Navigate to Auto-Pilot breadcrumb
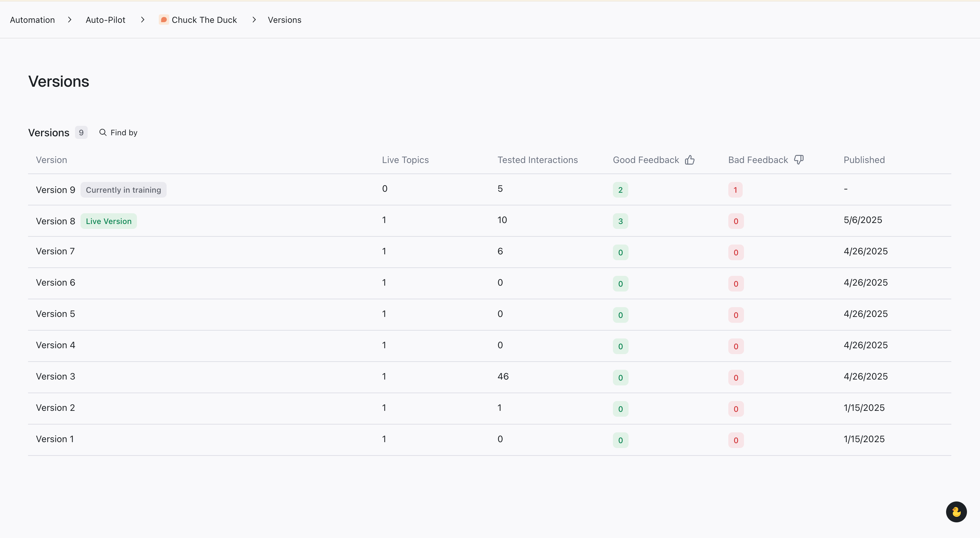Screen dimensions: 980x538 click(105, 20)
